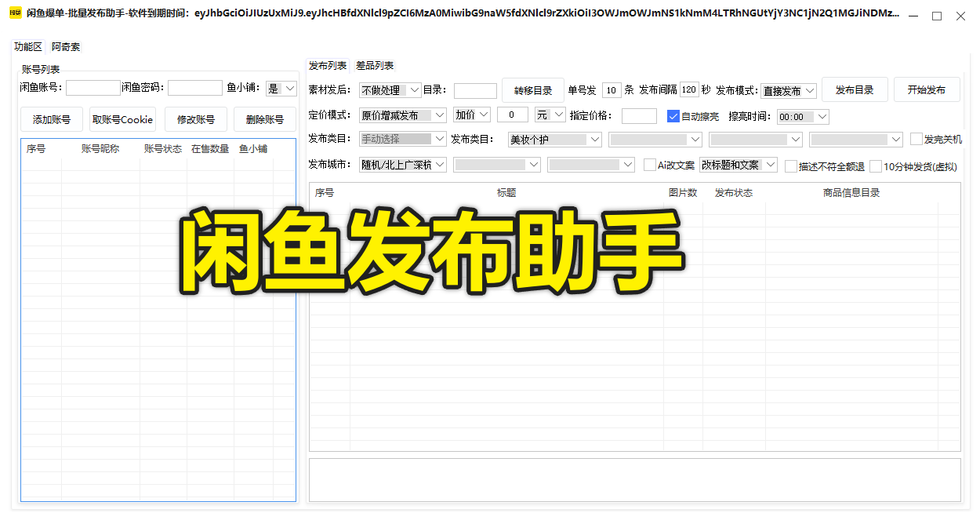Enable the 发完关机 checkbox

click(x=916, y=140)
